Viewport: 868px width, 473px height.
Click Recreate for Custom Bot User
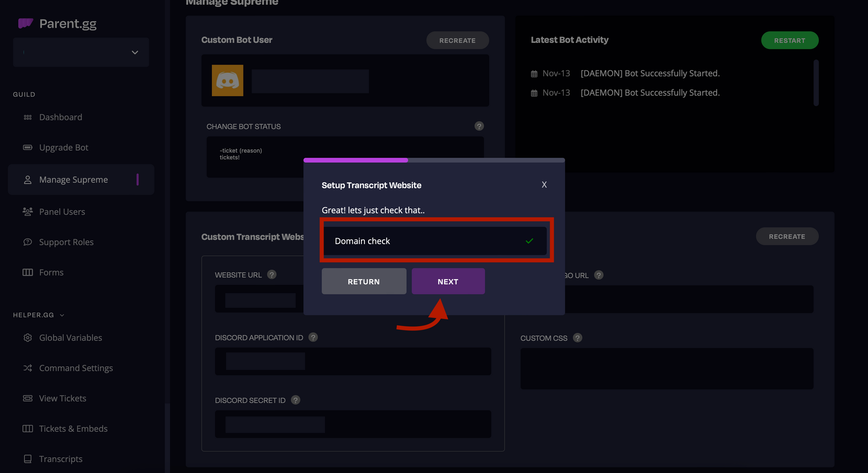(x=457, y=40)
